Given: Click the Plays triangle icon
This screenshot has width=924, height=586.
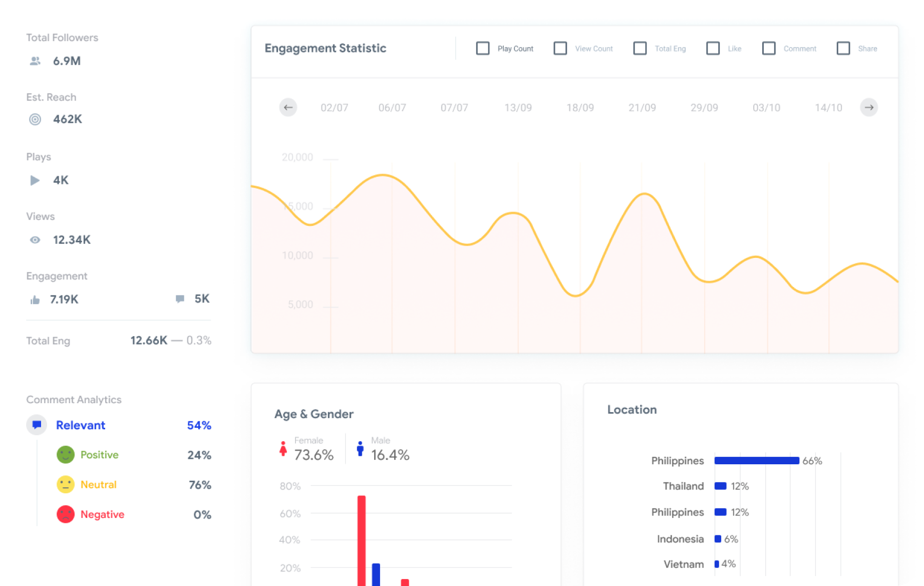Looking at the screenshot, I should (x=35, y=180).
